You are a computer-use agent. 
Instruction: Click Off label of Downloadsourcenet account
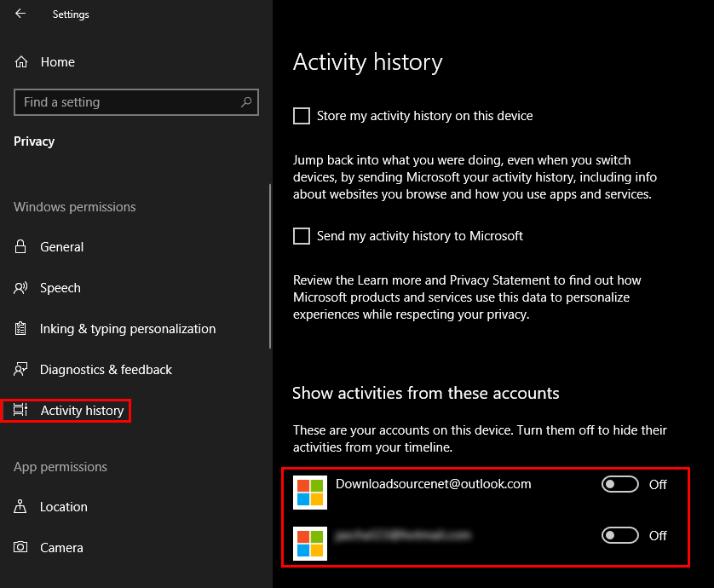point(658,485)
